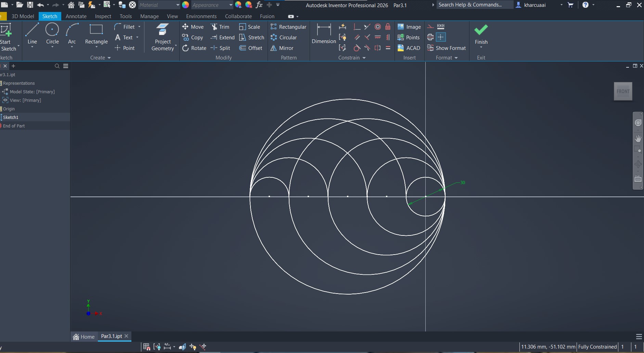The image size is (644, 353).
Task: Toggle Slice Graphics in status bar
Action: 182,347
